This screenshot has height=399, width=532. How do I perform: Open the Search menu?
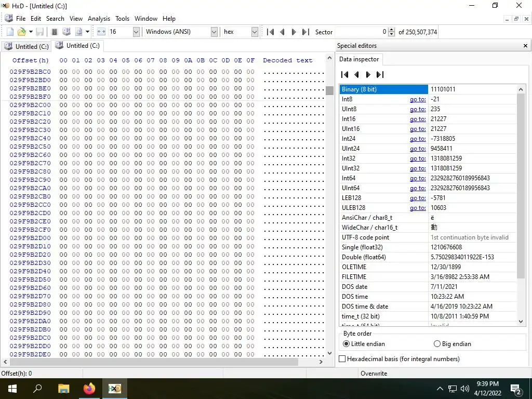55,19
